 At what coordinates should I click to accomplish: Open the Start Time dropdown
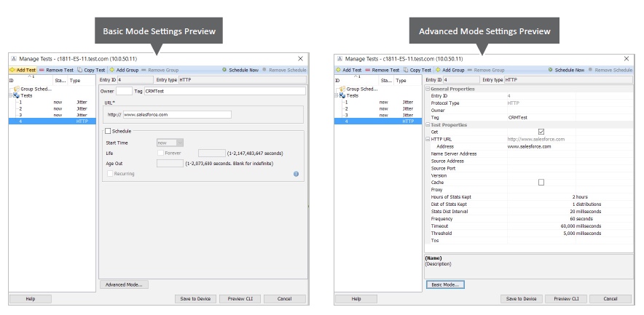click(x=170, y=143)
